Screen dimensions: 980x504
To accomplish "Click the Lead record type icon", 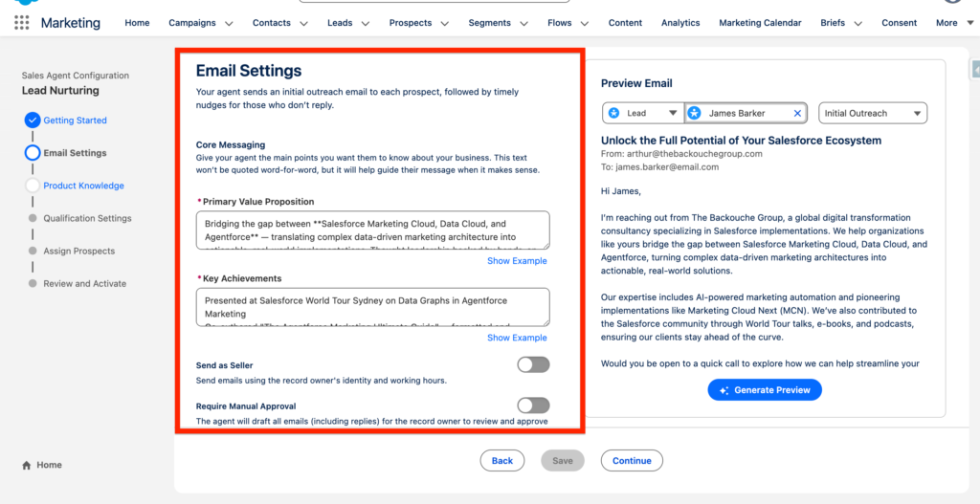I will tap(614, 114).
